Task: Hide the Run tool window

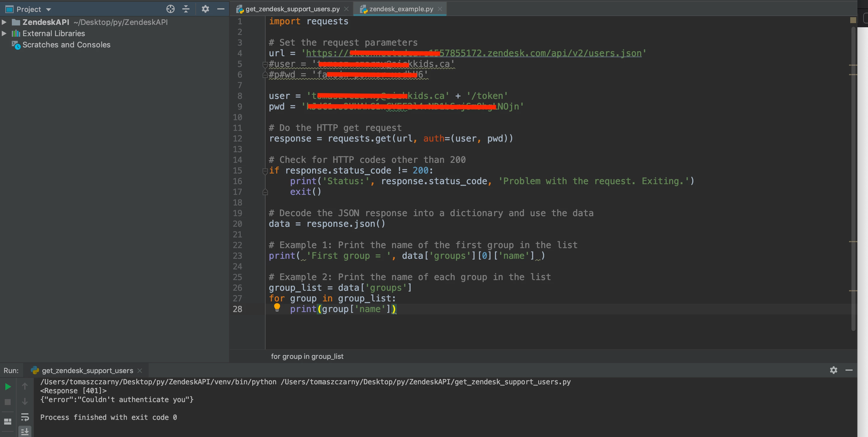Action: point(849,370)
